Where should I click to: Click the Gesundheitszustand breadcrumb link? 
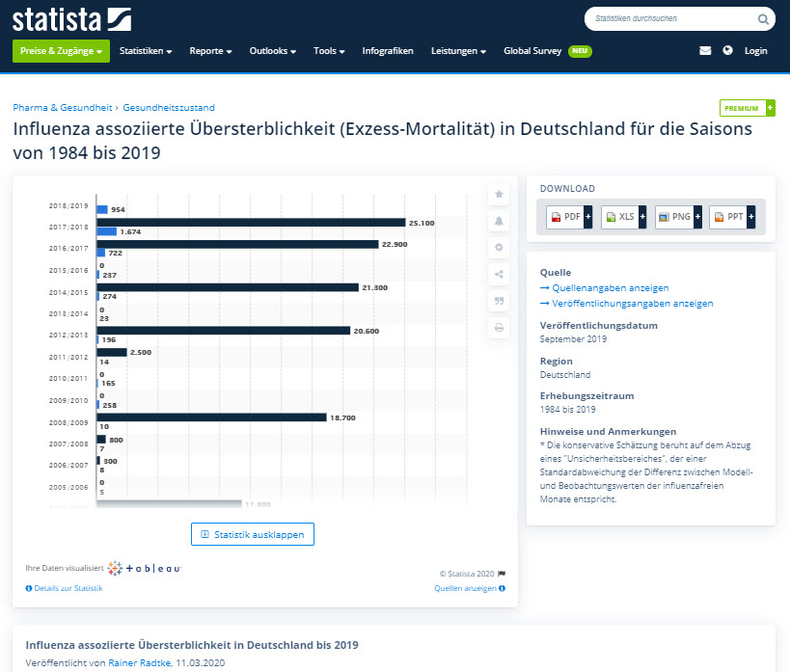169,107
